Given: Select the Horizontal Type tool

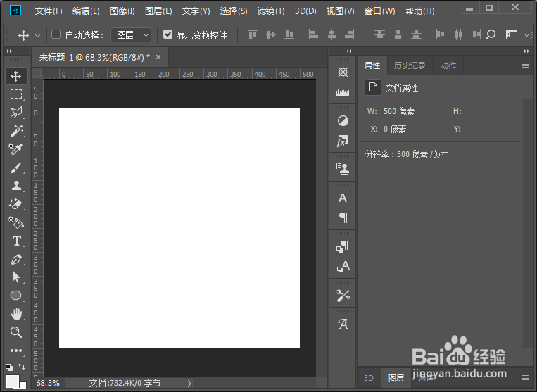Looking at the screenshot, I should click(16, 241).
